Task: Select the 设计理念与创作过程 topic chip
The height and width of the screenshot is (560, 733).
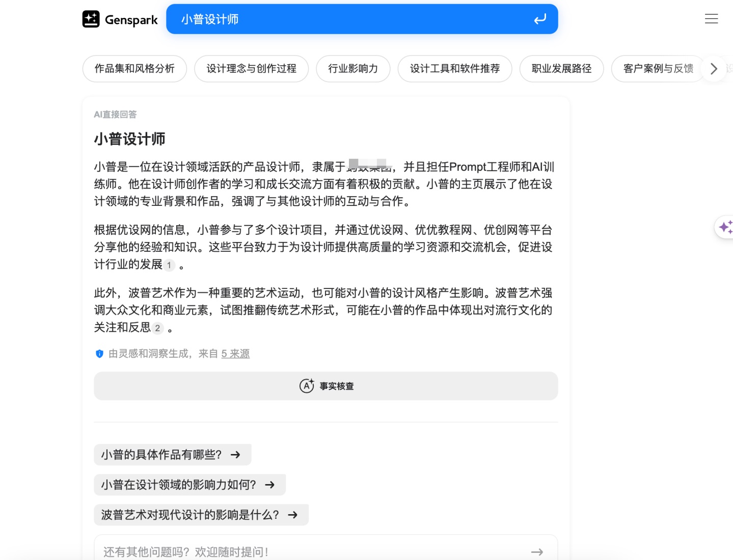Action: 251,69
